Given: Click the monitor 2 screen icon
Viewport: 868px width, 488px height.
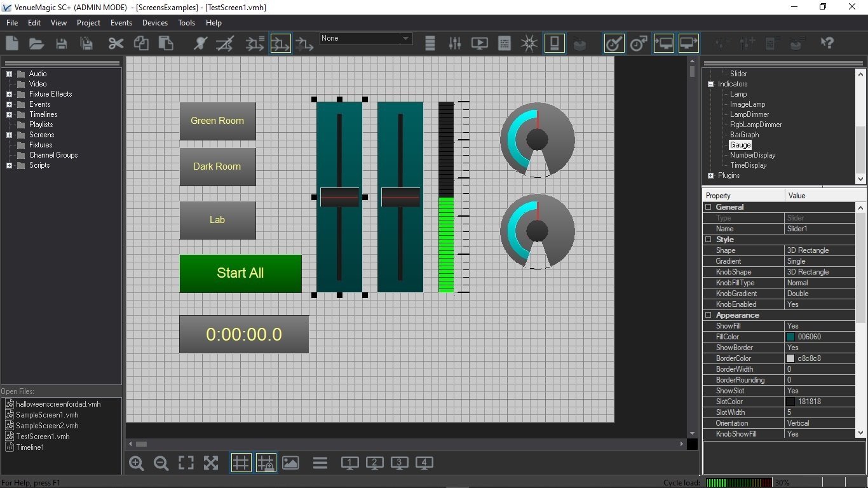Looking at the screenshot, I should (x=374, y=463).
